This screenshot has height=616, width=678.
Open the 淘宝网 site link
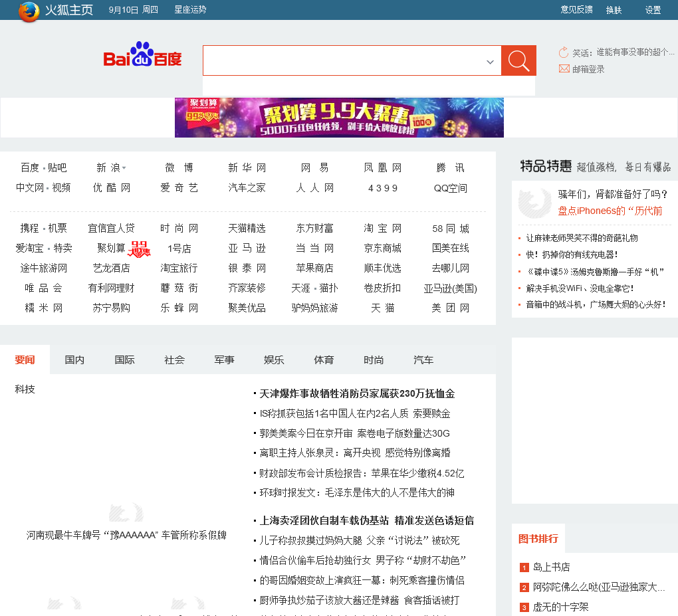click(x=383, y=229)
